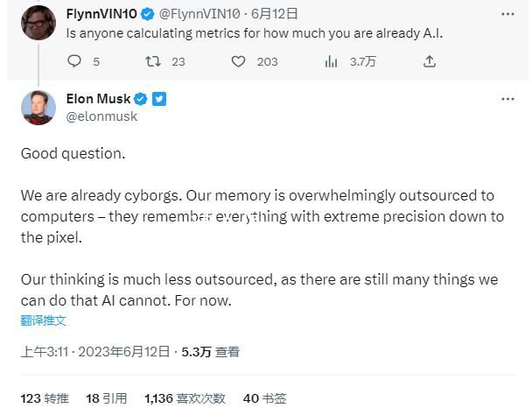Click FlynnVIN10's verified checkmark badge
Image resolution: width=532 pixels, height=415 pixels.
[x=148, y=14]
